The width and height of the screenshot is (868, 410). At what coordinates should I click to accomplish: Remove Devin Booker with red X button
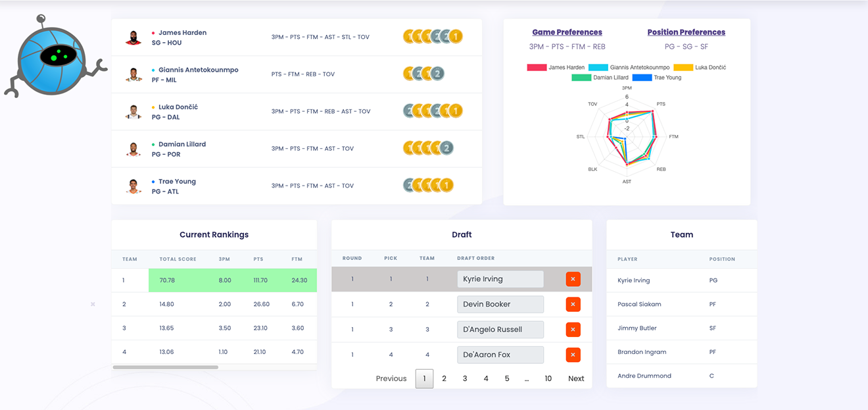click(x=572, y=304)
